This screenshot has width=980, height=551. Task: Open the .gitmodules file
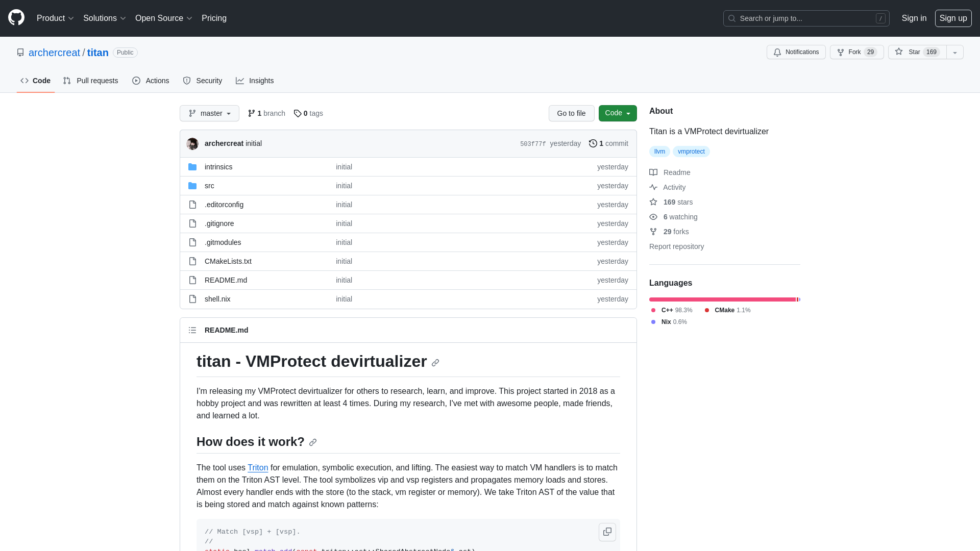point(223,242)
